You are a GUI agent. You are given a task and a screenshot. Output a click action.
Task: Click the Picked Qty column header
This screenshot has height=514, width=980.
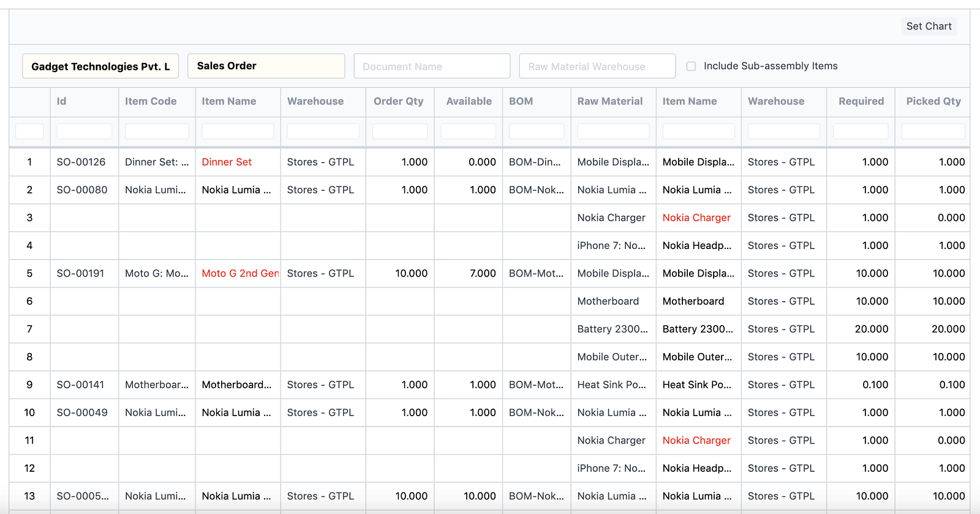933,102
